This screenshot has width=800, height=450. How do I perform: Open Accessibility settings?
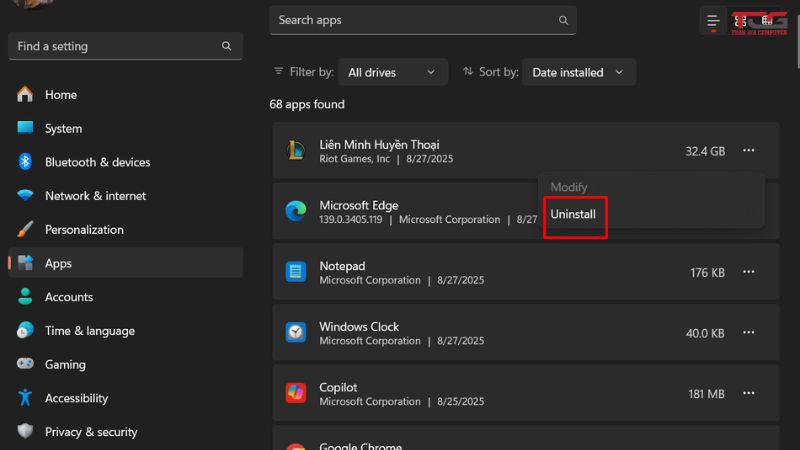coord(77,398)
